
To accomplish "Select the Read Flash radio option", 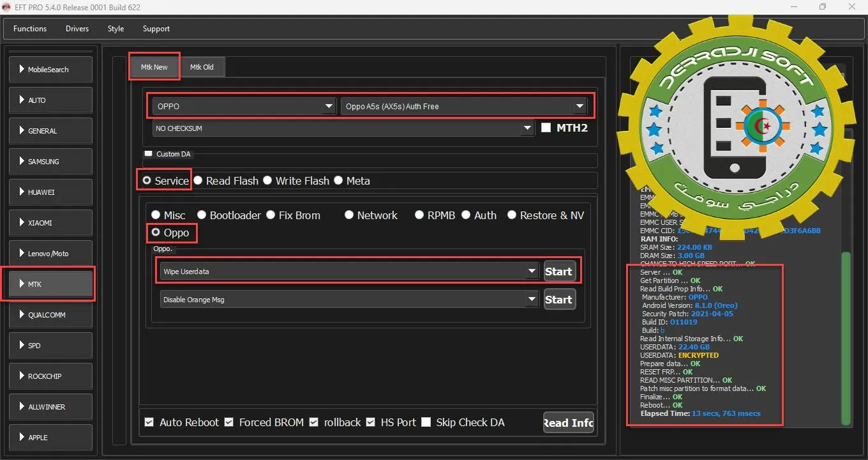I will pos(198,181).
